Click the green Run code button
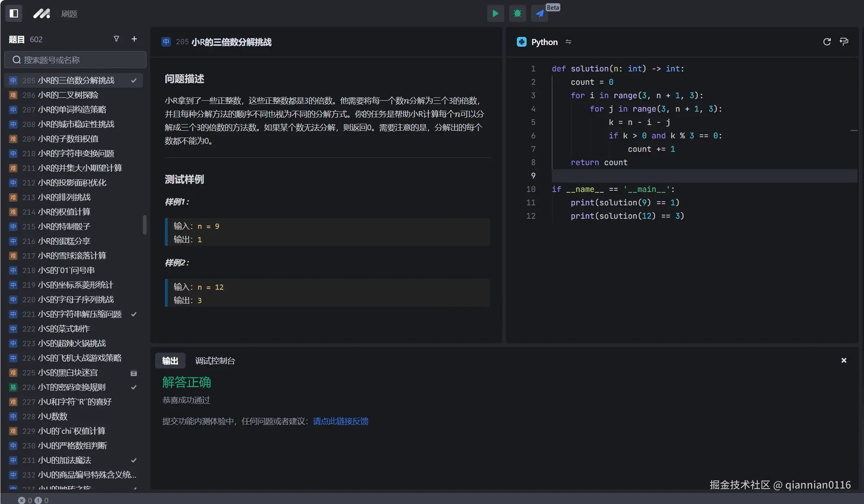The width and height of the screenshot is (864, 504). pos(495,13)
